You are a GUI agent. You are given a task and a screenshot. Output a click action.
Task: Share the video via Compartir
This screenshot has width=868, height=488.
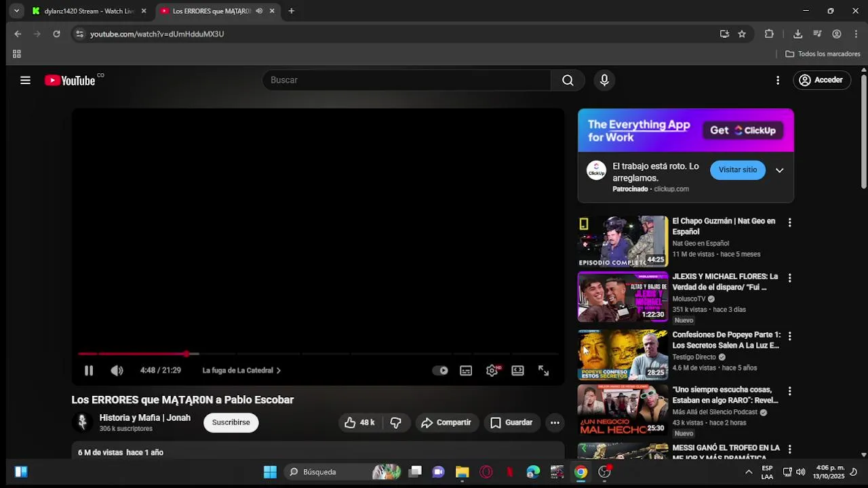point(446,422)
